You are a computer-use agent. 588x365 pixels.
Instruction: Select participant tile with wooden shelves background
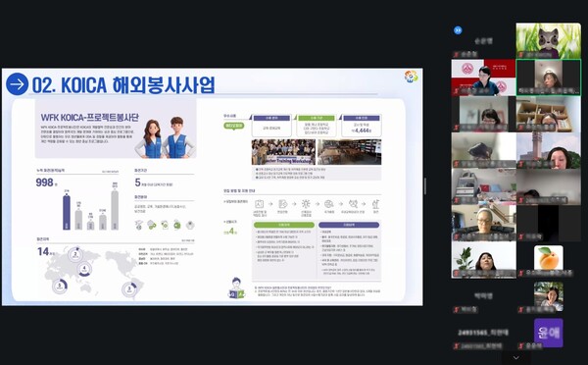coord(548,114)
